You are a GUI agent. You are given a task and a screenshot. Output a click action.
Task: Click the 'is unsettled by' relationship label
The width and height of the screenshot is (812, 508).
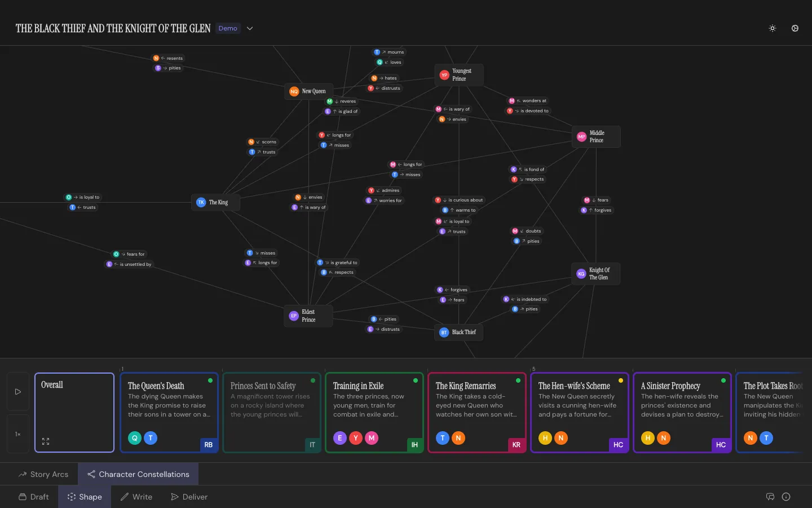coord(130,264)
